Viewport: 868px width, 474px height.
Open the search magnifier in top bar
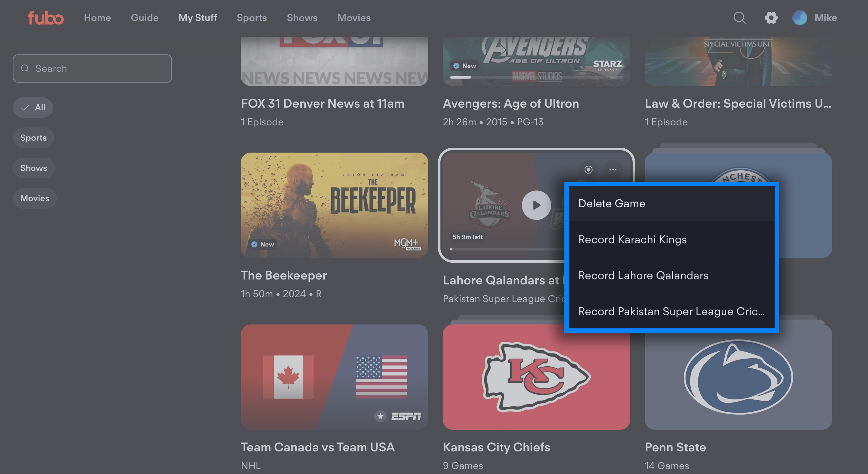pos(739,17)
